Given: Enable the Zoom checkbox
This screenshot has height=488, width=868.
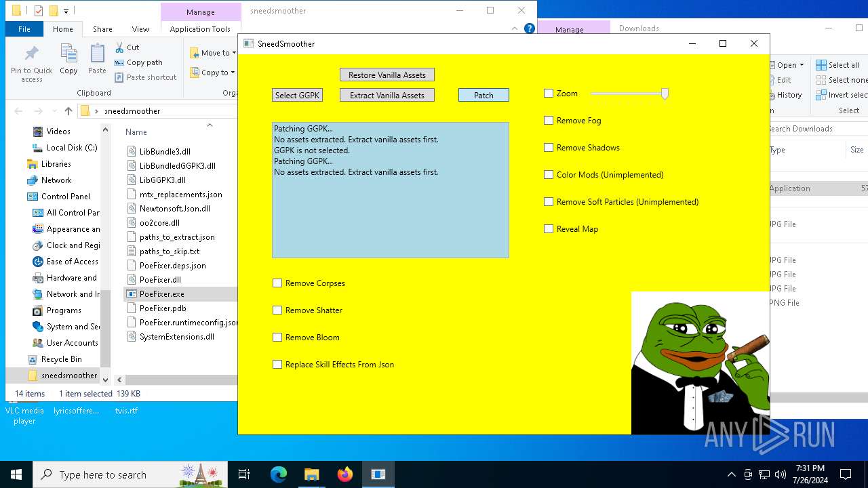Looking at the screenshot, I should click(549, 94).
